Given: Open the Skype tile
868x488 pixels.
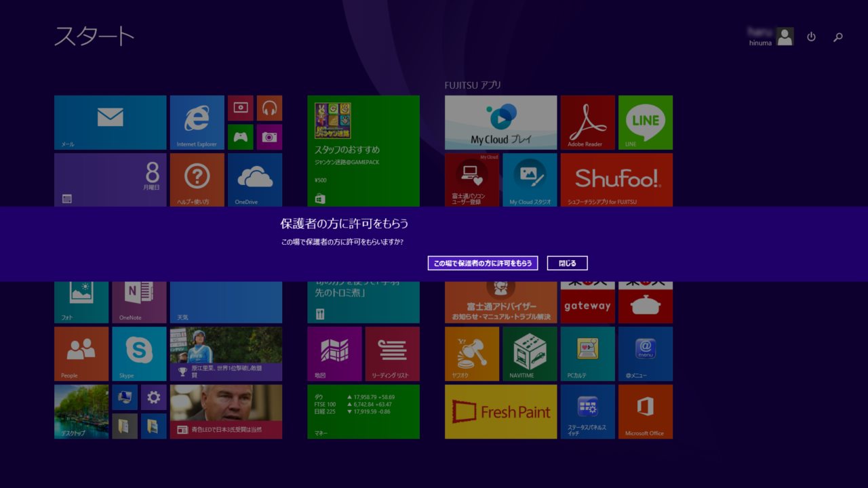Looking at the screenshot, I should point(139,354).
